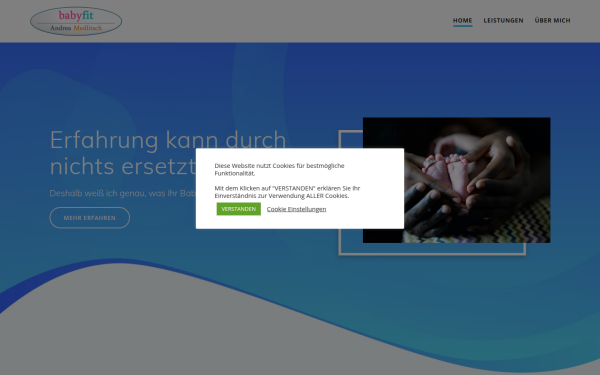
Task: Click the 'Deshalb weiß ich genau' subtitle
Action: (123, 193)
